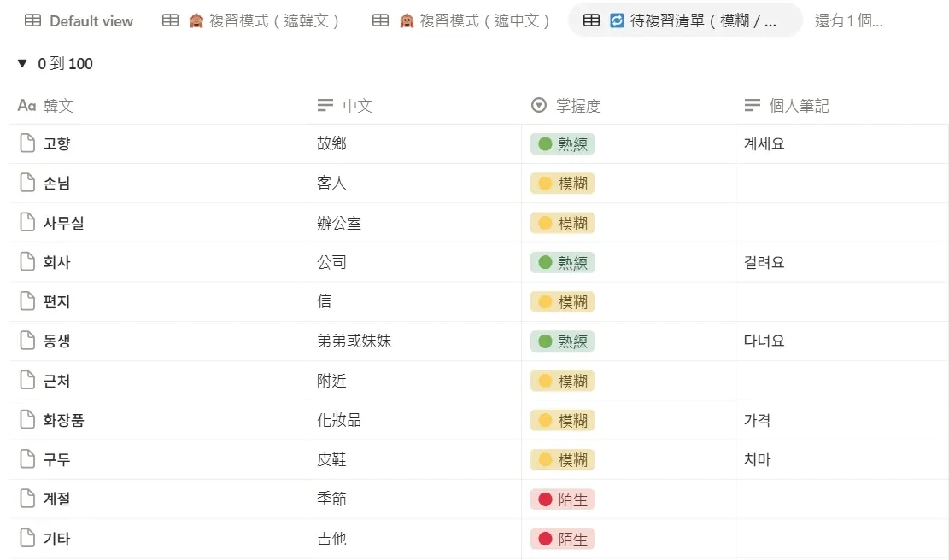Click the 熟練 tag in 고향 row

coord(562,144)
